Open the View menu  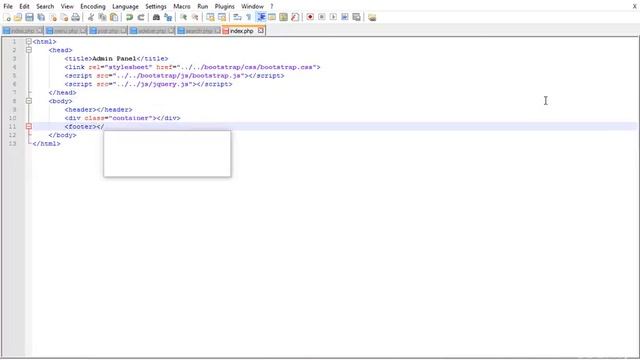coord(67,6)
